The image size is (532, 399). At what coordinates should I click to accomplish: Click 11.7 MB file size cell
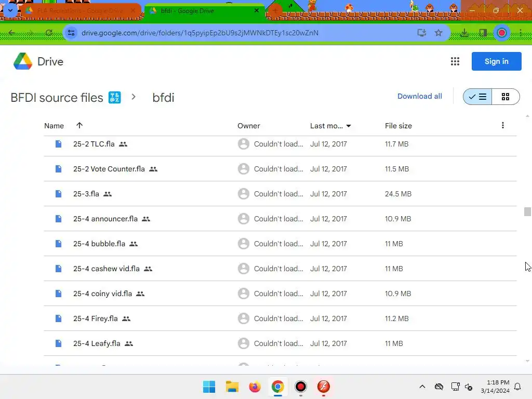point(396,144)
